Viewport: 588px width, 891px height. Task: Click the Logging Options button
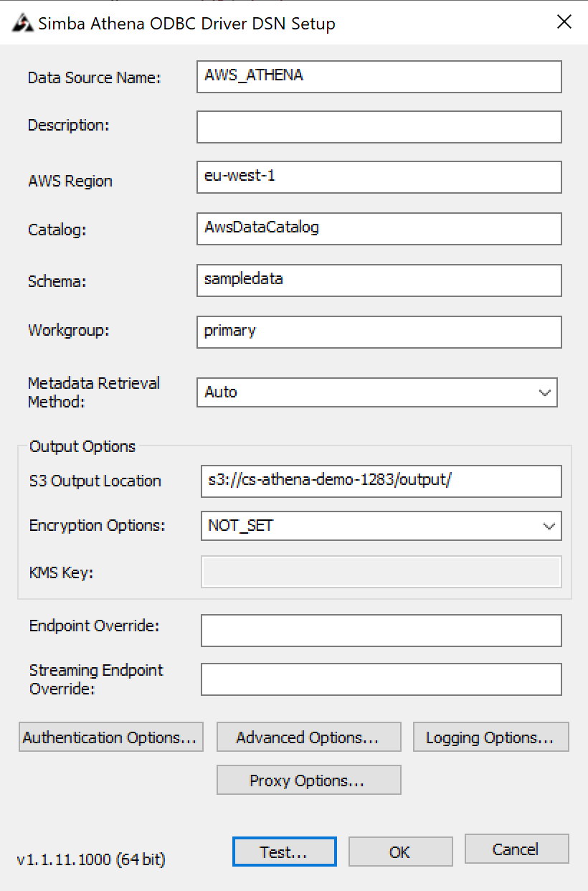tap(490, 737)
